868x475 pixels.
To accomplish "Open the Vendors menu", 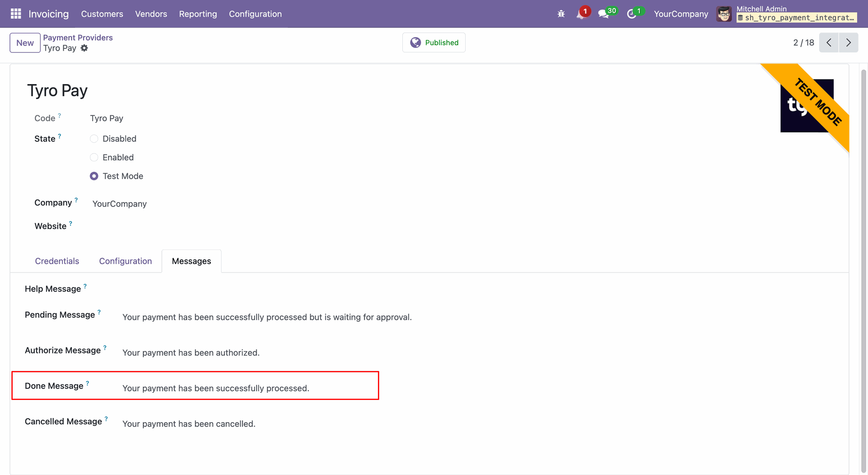I will coord(151,14).
